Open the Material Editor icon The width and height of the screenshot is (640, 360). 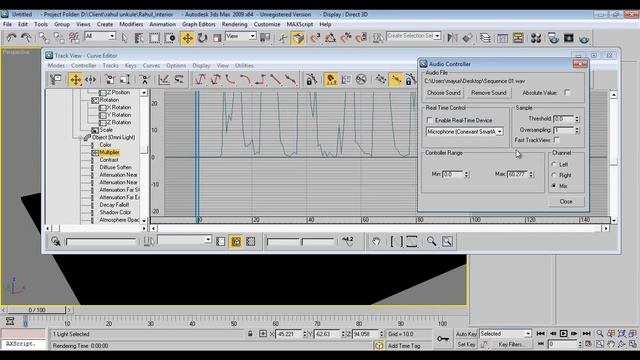[536, 38]
